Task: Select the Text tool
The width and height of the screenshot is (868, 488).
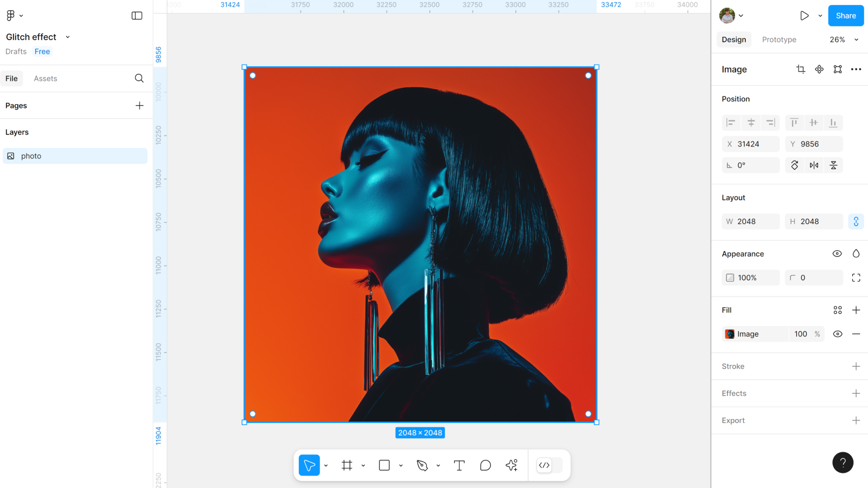Action: point(459,465)
